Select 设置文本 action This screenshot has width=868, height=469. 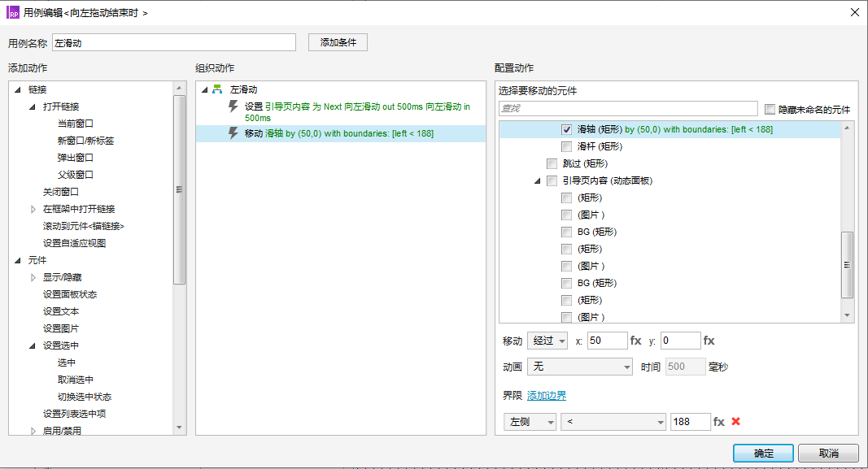tap(61, 311)
